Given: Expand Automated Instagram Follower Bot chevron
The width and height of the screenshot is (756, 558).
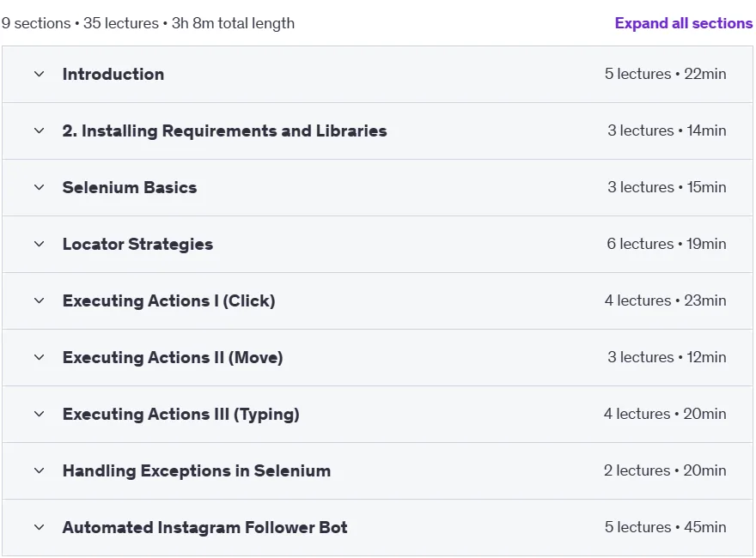Looking at the screenshot, I should 39,528.
